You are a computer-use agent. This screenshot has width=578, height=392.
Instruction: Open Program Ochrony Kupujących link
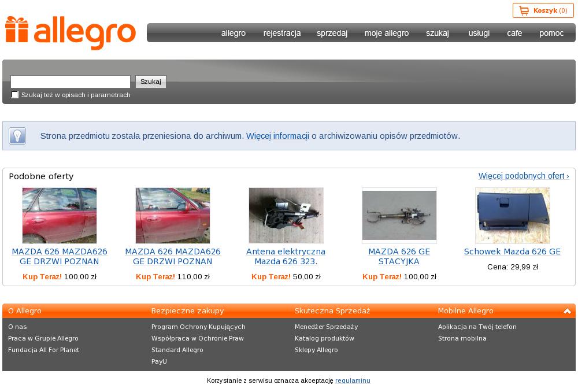tap(198, 327)
